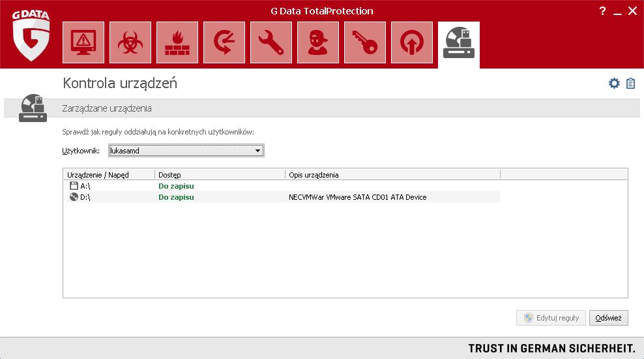644x359 pixels.
Task: Expand the Użytkownik dropdown showing lukasamd
Action: 186,151
